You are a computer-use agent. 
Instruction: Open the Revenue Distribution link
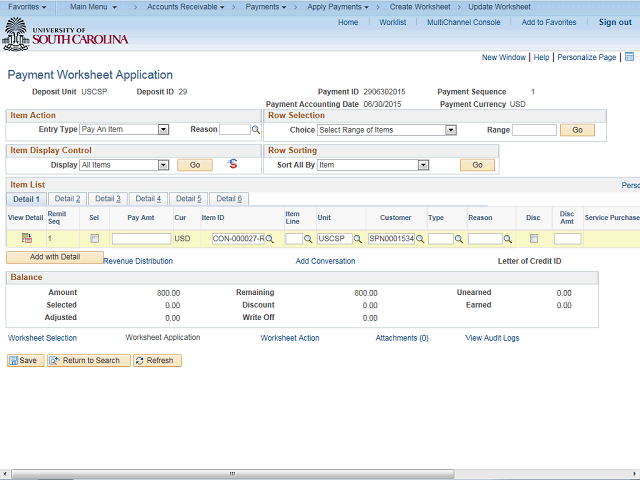[x=138, y=261]
